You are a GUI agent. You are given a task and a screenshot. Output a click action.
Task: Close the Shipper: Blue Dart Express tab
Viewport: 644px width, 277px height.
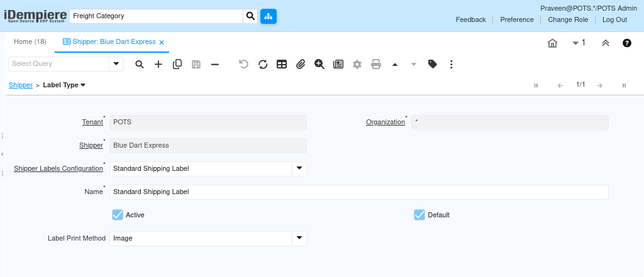coord(162,42)
